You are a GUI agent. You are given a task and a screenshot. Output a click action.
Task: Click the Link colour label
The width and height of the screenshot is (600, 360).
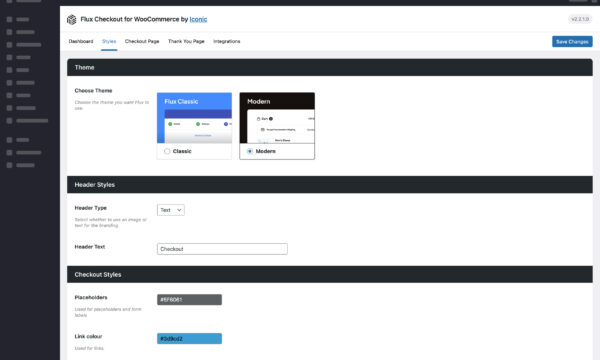pos(88,336)
